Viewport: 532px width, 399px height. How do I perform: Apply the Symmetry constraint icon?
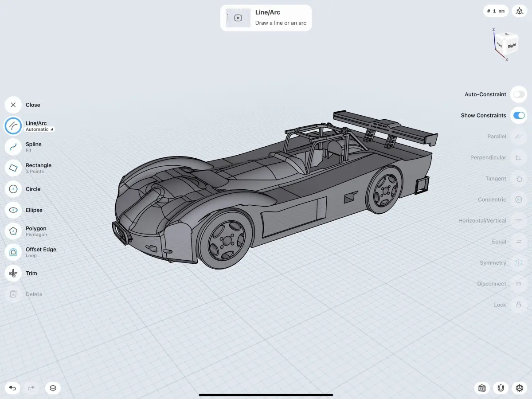pyautogui.click(x=519, y=263)
